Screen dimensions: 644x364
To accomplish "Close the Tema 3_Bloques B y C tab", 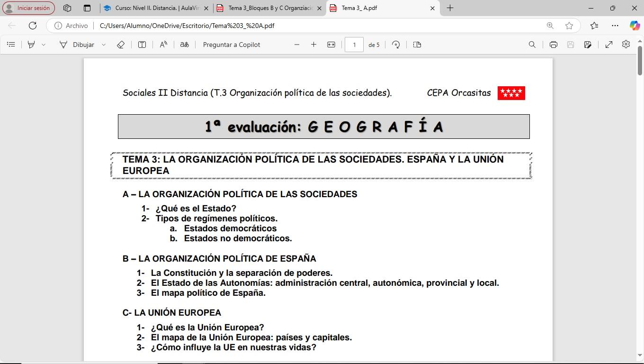I will tap(319, 8).
